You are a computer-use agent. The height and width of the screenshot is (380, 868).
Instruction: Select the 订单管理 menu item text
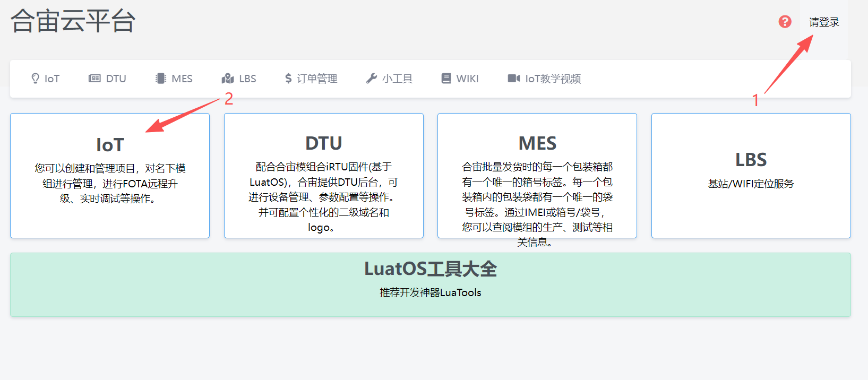pos(317,79)
